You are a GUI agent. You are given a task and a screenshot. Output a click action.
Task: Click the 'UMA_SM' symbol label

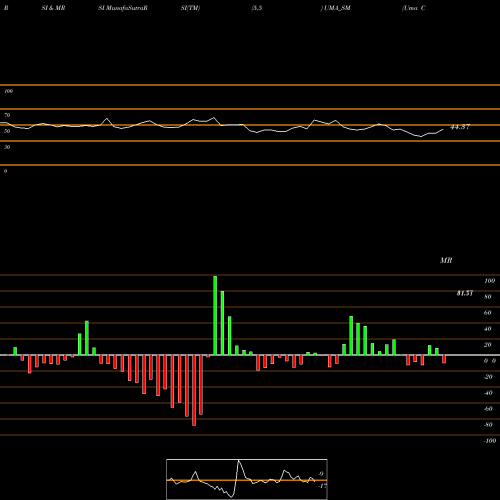(337, 8)
